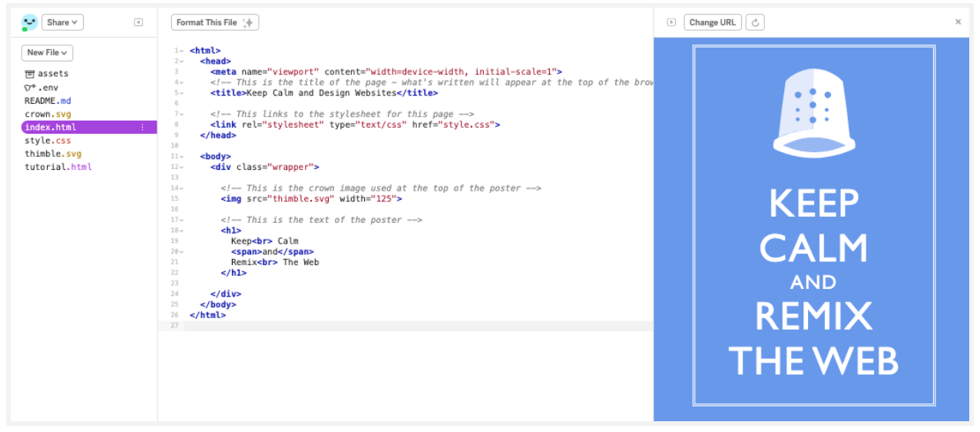This screenshot has height=432, width=980.
Task: Click the meta viewport tag on line 3
Action: (386, 71)
